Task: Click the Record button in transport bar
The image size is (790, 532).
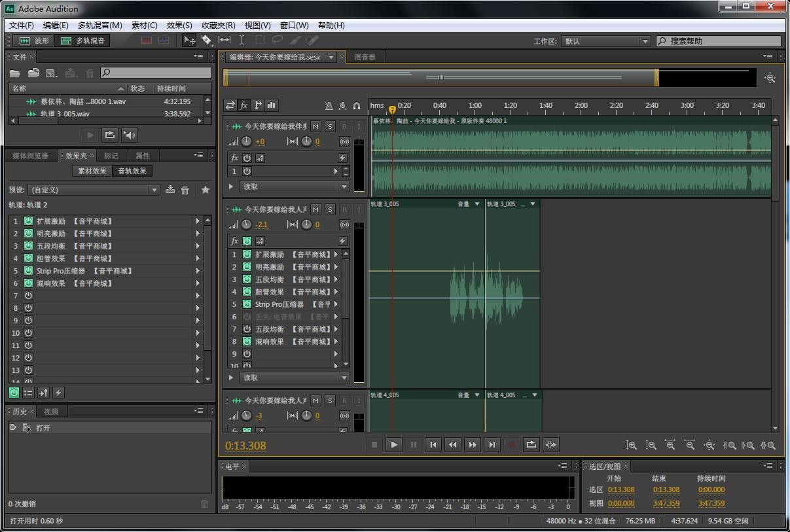Action: [511, 445]
